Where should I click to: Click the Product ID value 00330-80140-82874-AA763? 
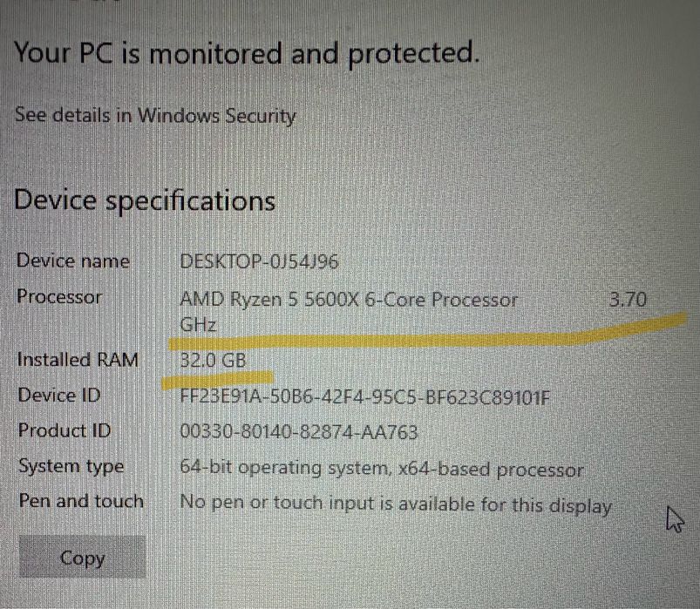(x=298, y=432)
